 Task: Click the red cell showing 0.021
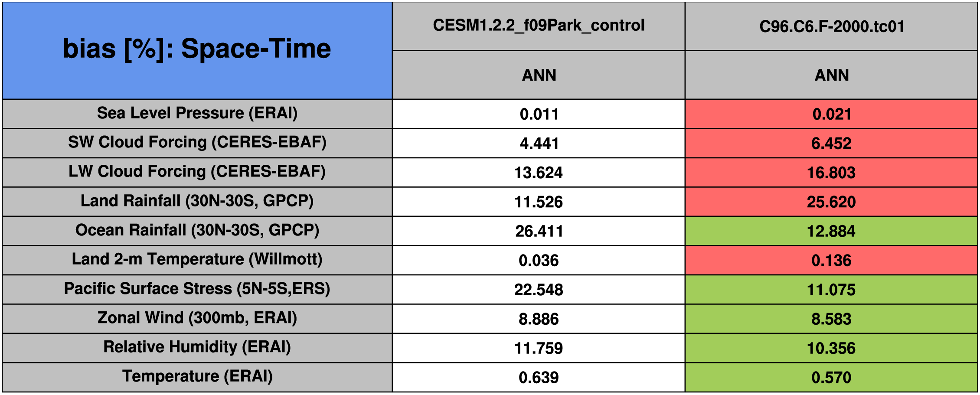point(831,114)
